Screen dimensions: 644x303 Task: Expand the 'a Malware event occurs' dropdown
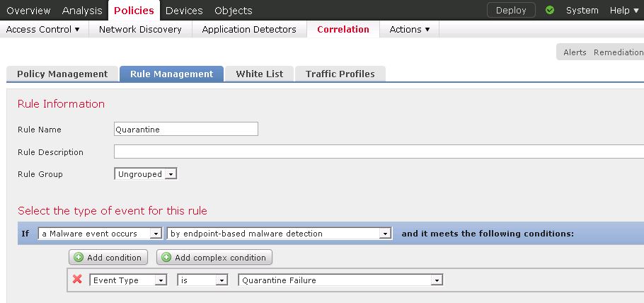point(100,234)
